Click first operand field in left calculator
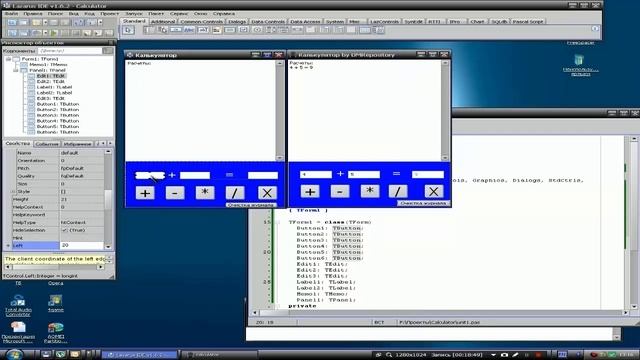Screen dimensions: 640x360 click(150, 176)
